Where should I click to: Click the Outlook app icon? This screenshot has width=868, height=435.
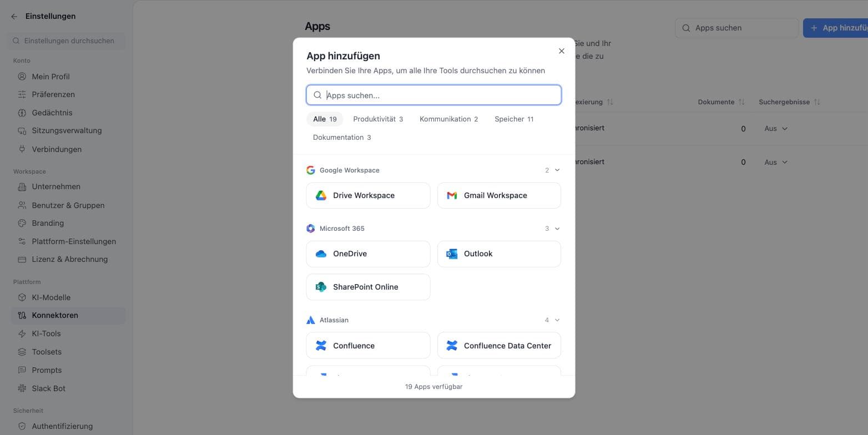tap(452, 254)
